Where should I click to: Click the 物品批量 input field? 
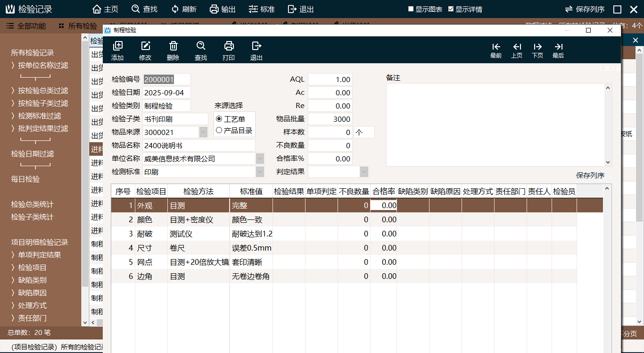330,119
